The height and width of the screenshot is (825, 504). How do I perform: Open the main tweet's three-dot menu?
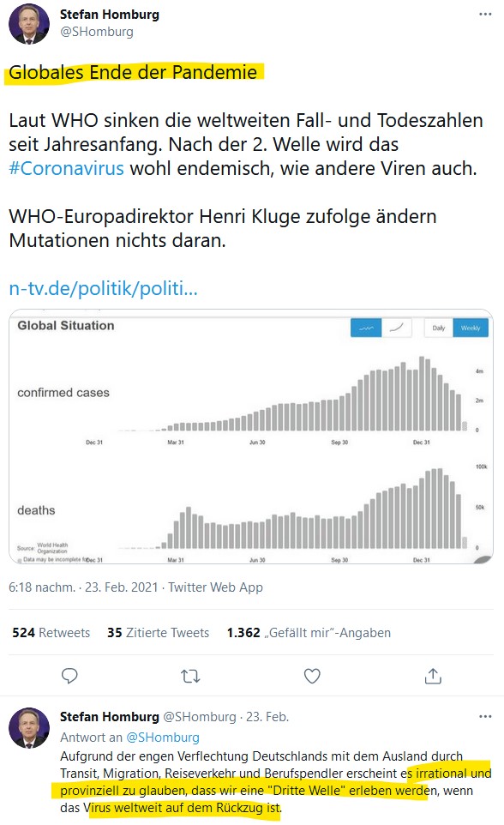pyautogui.click(x=485, y=15)
